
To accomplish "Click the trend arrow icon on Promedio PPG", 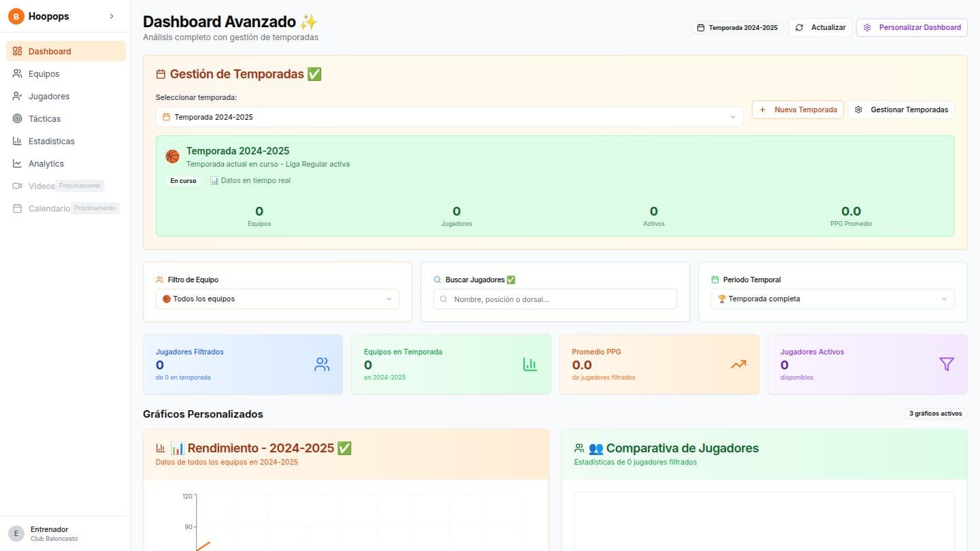I will click(738, 364).
